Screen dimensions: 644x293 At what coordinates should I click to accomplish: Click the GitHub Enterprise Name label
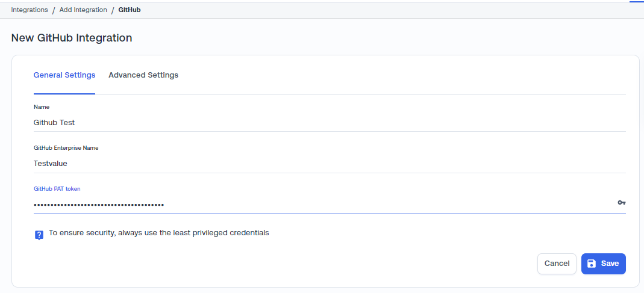tap(66, 147)
